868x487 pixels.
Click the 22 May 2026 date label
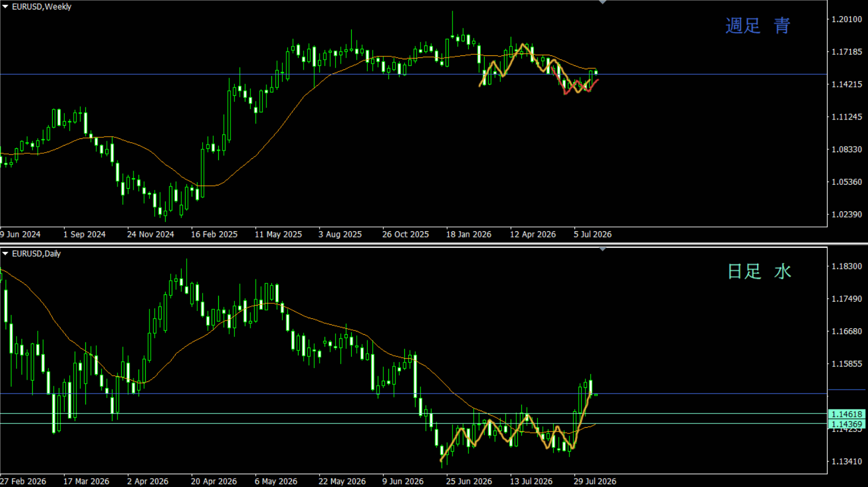(x=342, y=481)
